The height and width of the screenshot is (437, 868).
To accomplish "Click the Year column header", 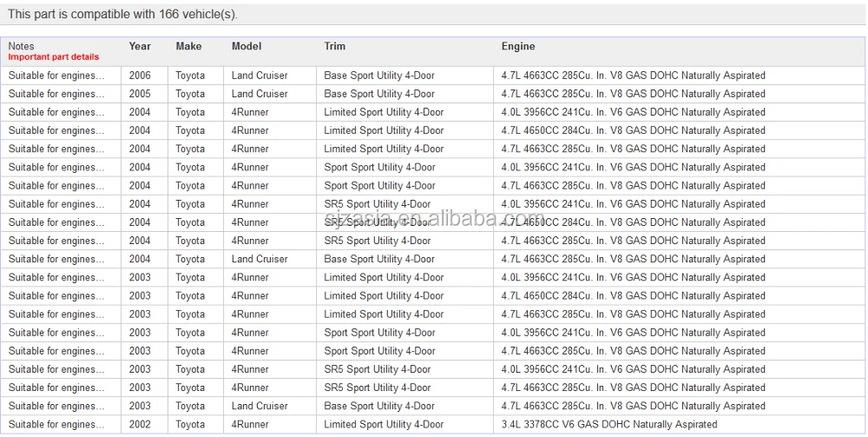I will pyautogui.click(x=140, y=46).
